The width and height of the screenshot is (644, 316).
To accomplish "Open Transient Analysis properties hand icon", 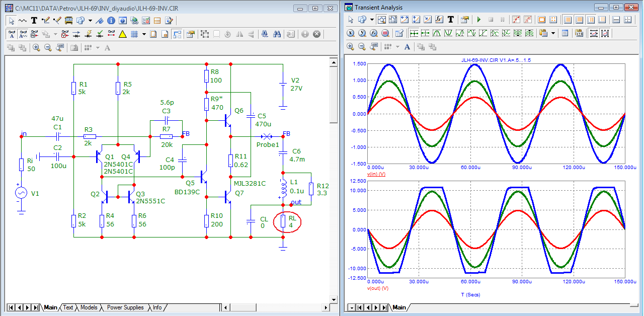I will tap(464, 20).
